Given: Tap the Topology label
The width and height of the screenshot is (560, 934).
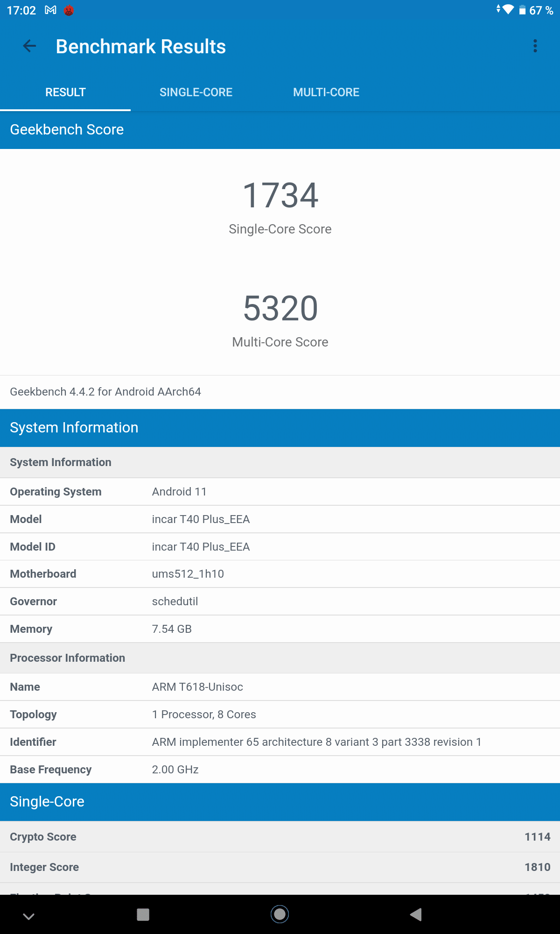Looking at the screenshot, I should point(33,715).
